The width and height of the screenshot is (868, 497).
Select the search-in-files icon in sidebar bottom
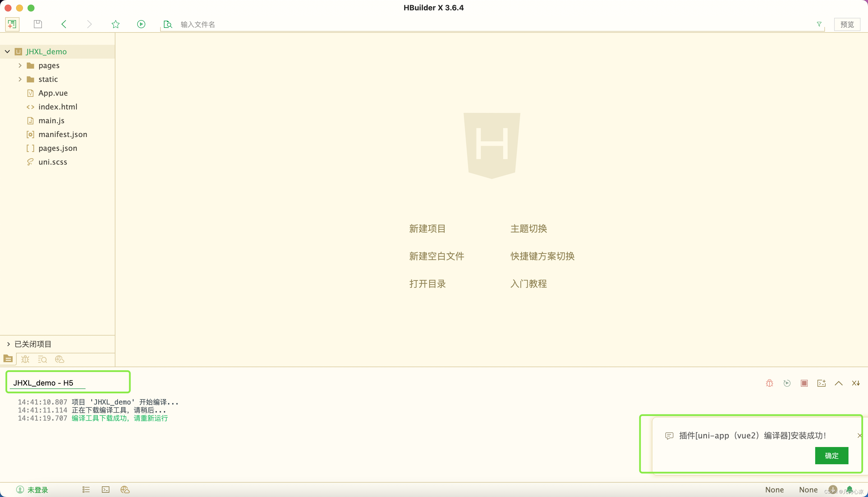[42, 359]
